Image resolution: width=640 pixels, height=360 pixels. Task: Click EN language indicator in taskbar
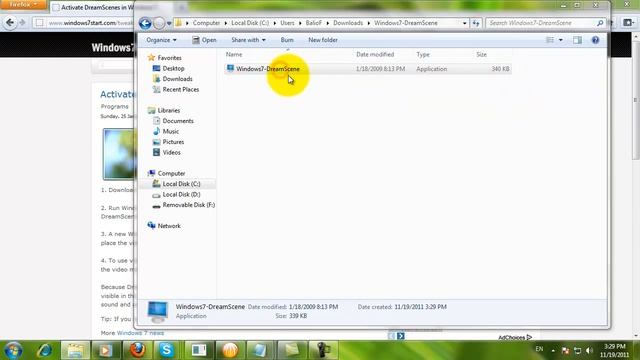coord(539,349)
